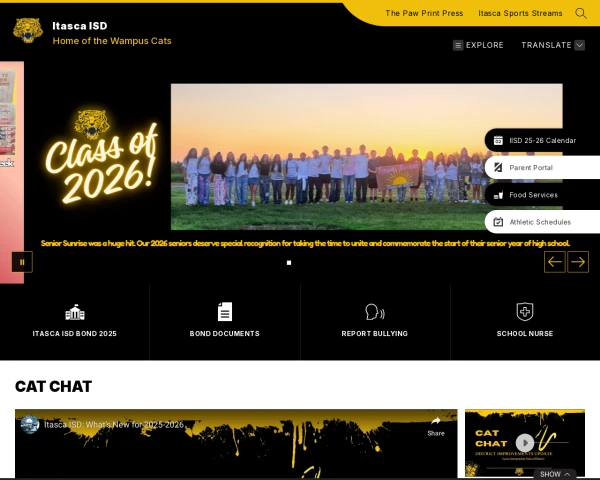Select the active slide indicator dot
Screen dimensions: 600x480
(x=289, y=263)
